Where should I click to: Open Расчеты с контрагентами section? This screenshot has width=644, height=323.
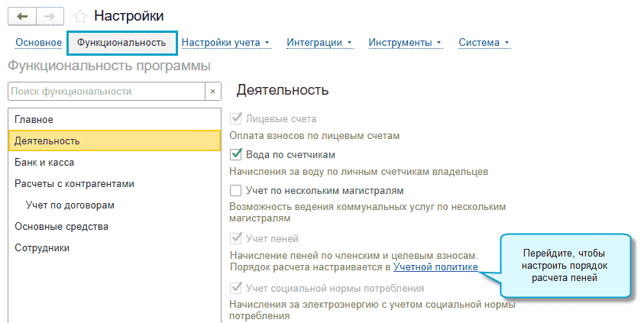[x=74, y=184]
